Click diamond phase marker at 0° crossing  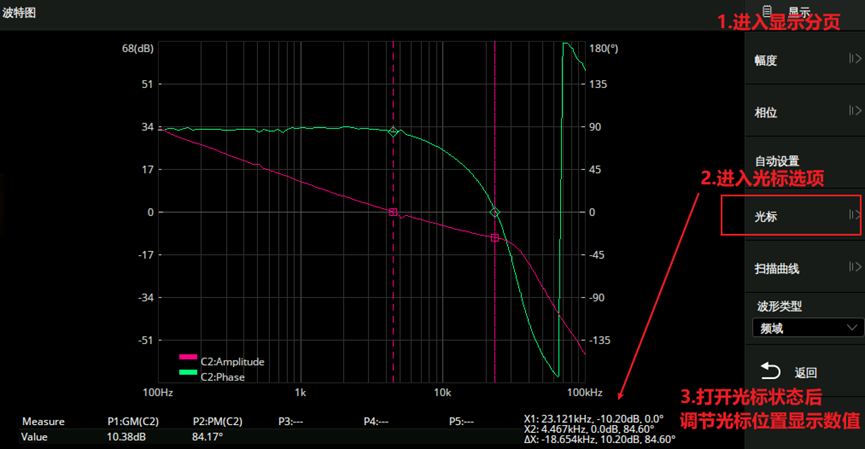[494, 212]
